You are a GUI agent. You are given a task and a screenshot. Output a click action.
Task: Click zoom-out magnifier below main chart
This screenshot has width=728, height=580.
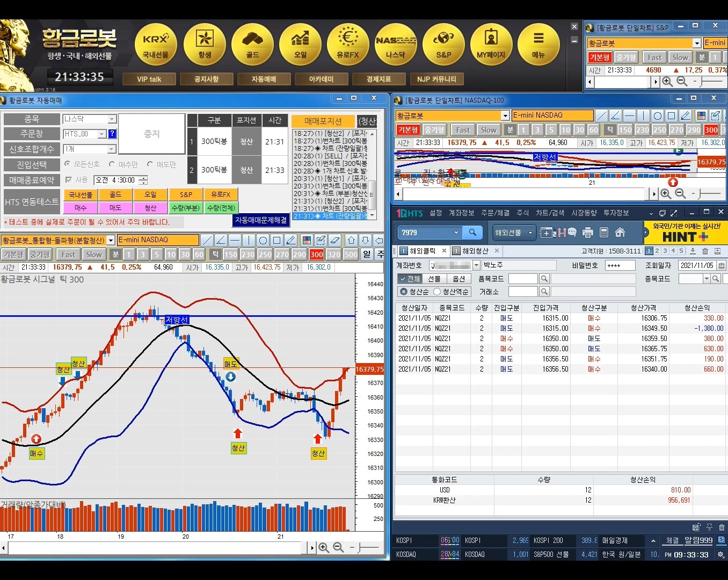[338, 547]
